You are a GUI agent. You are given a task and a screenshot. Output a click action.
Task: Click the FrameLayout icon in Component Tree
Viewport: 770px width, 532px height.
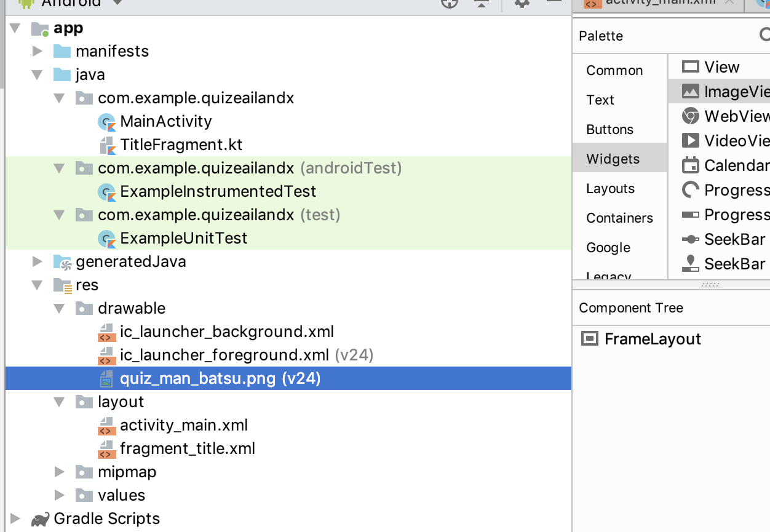pos(590,339)
